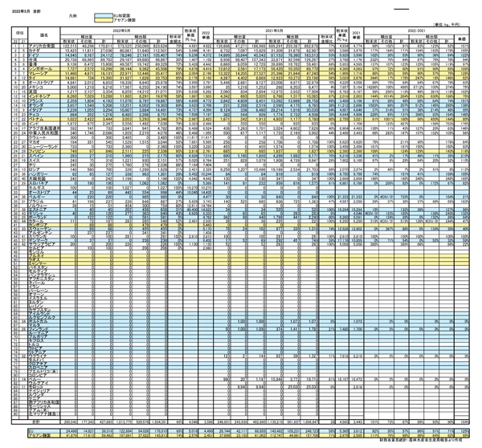Screen dimensions: 482x448
Task: Select the インドネシア country cell
Action: click(x=44, y=96)
